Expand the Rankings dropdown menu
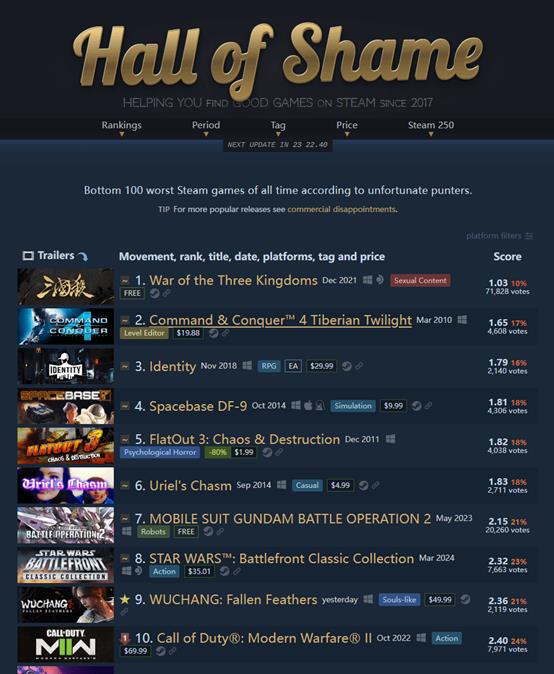The image size is (554, 674). (x=122, y=127)
